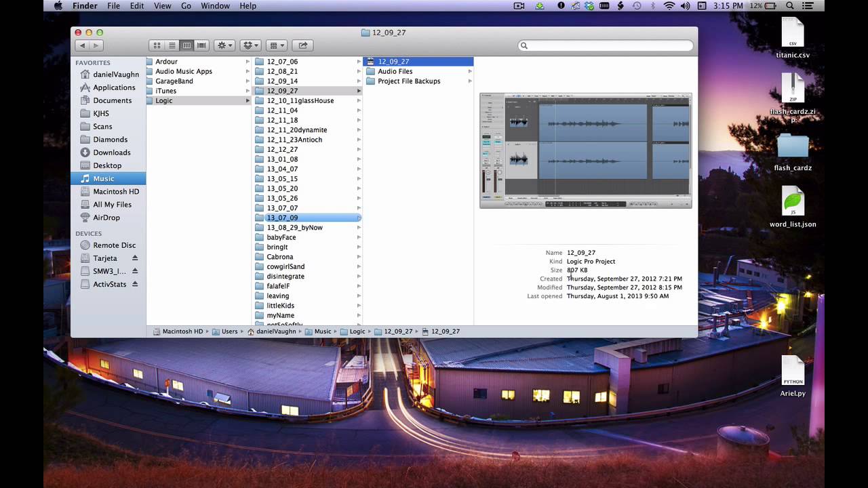Click Macintosh HD in path bar
Image resolution: width=868 pixels, height=488 pixels.
tap(178, 331)
